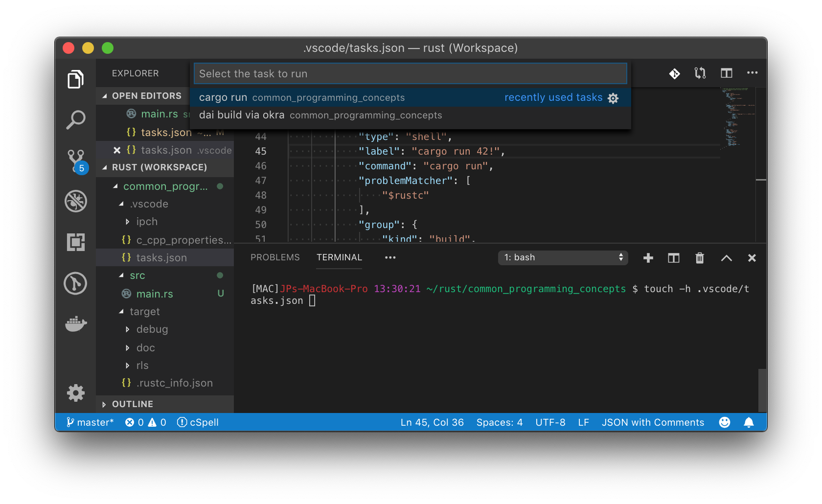Split the editor using the top-right icon
The width and height of the screenshot is (822, 504).
[x=726, y=73]
